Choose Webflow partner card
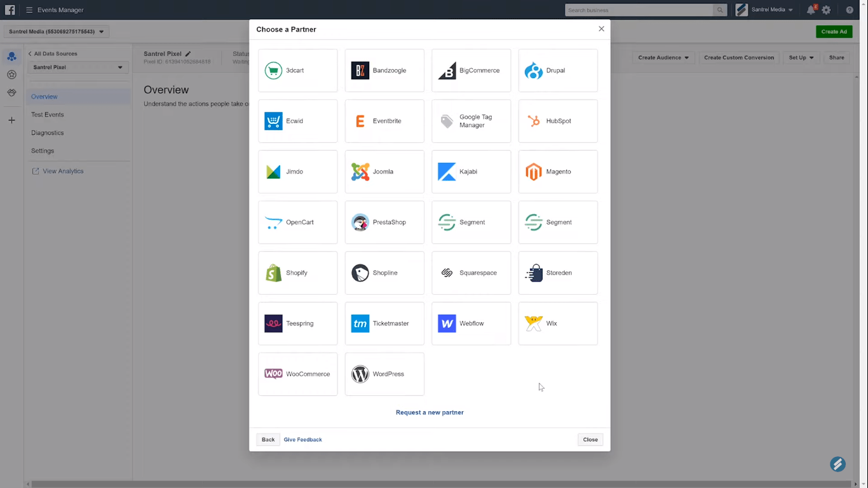Screen dimensions: 868x488 tap(471, 323)
